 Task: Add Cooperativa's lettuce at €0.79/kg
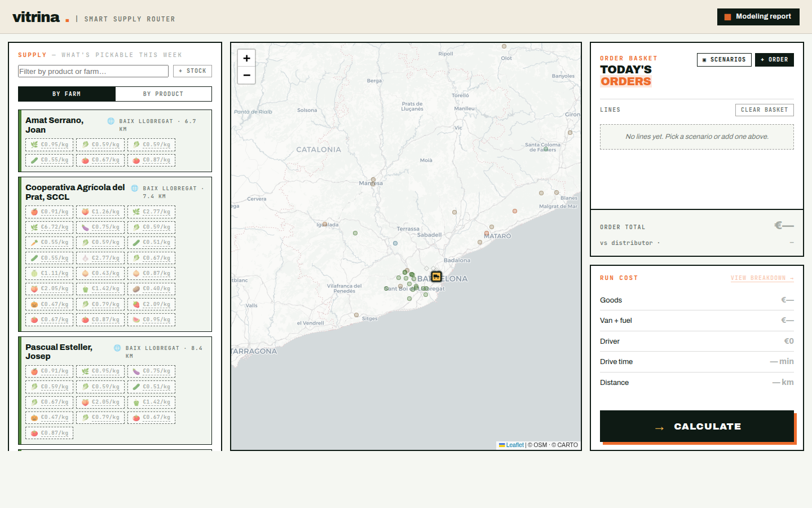pyautogui.click(x=100, y=304)
